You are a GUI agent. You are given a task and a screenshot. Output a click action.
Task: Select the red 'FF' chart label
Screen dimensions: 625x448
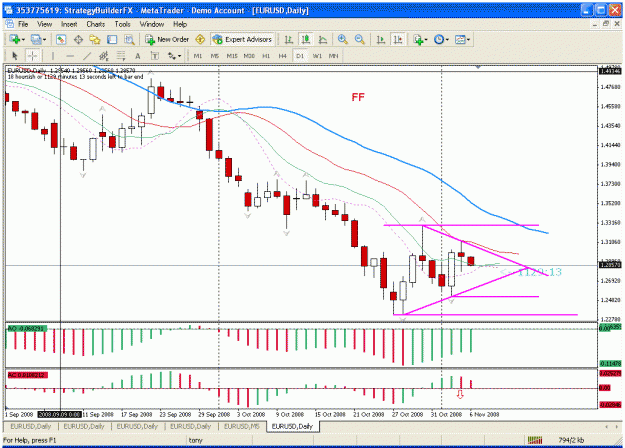coord(358,97)
